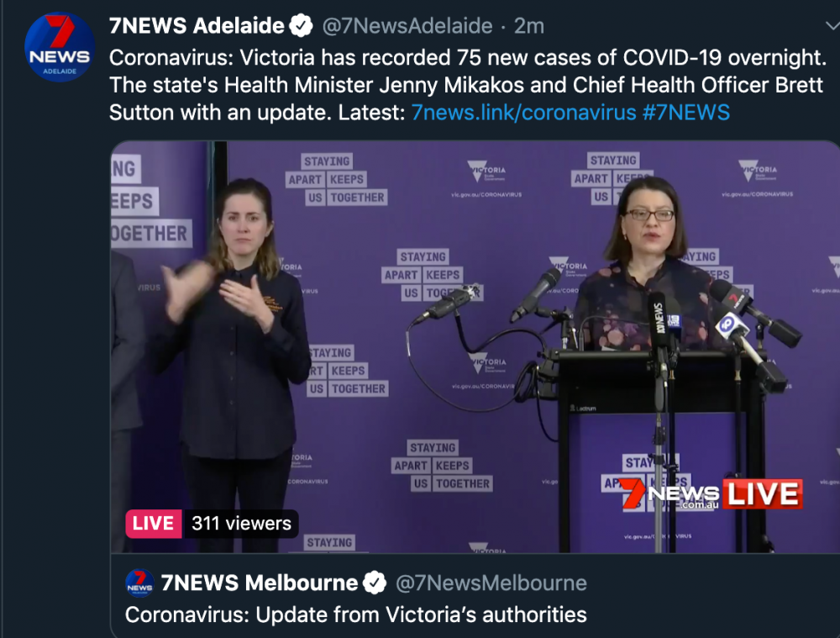The width and height of the screenshot is (840, 638).
Task: Click the 7NEWS LIVE watermark logo
Action: pos(711,493)
